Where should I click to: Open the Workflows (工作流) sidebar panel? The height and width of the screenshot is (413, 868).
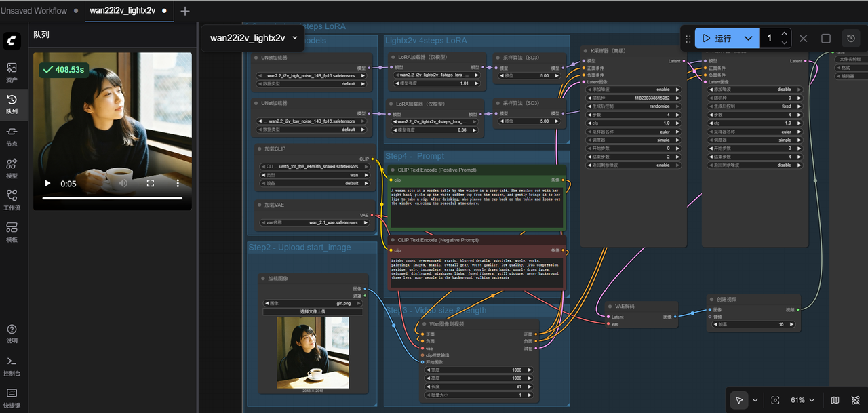pos(12,199)
